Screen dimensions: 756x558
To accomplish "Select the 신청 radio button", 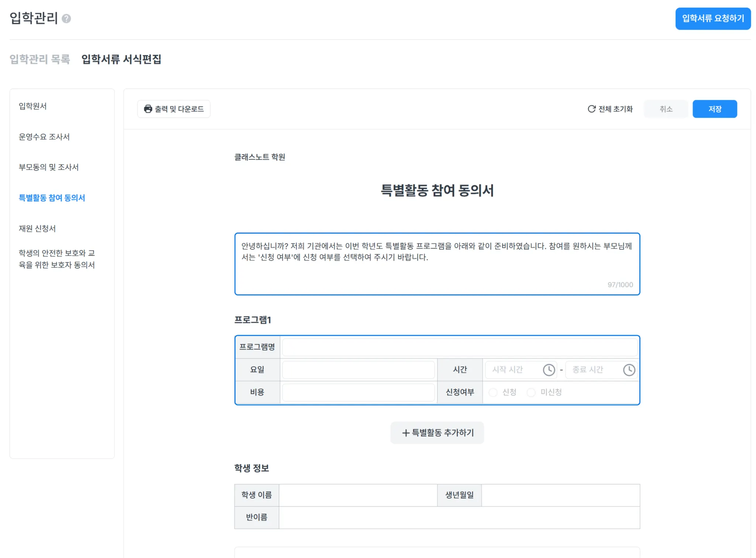I will 493,392.
